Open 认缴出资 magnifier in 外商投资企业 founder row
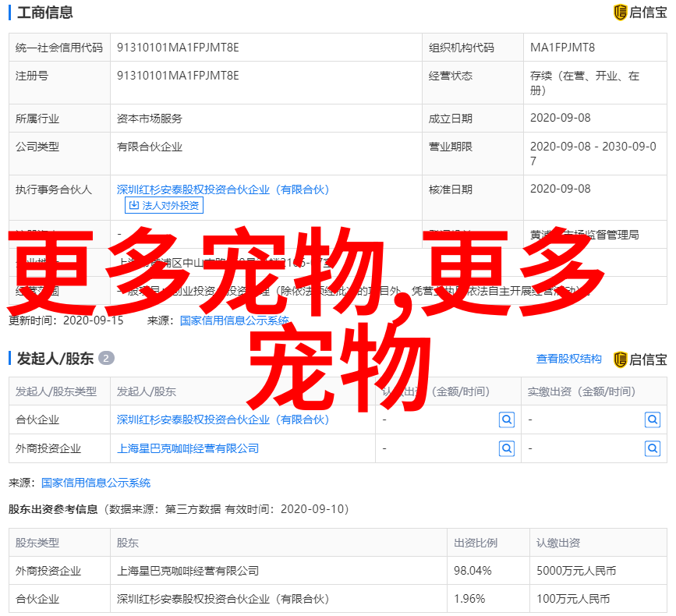The image size is (676, 616). pyautogui.click(x=507, y=449)
